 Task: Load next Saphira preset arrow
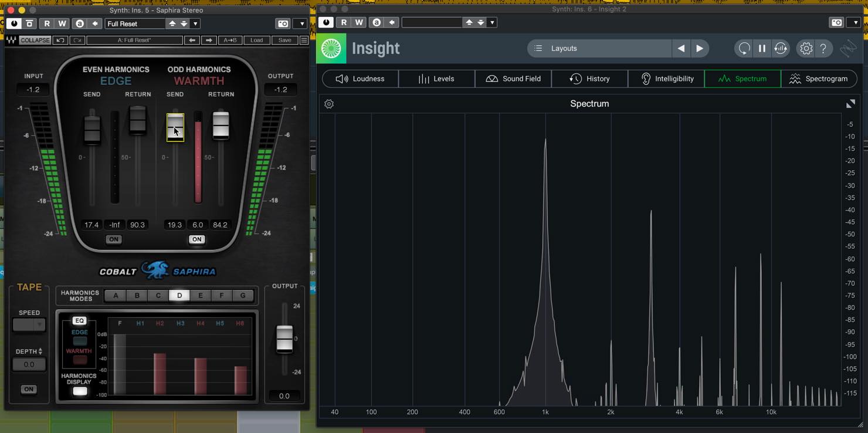(209, 40)
